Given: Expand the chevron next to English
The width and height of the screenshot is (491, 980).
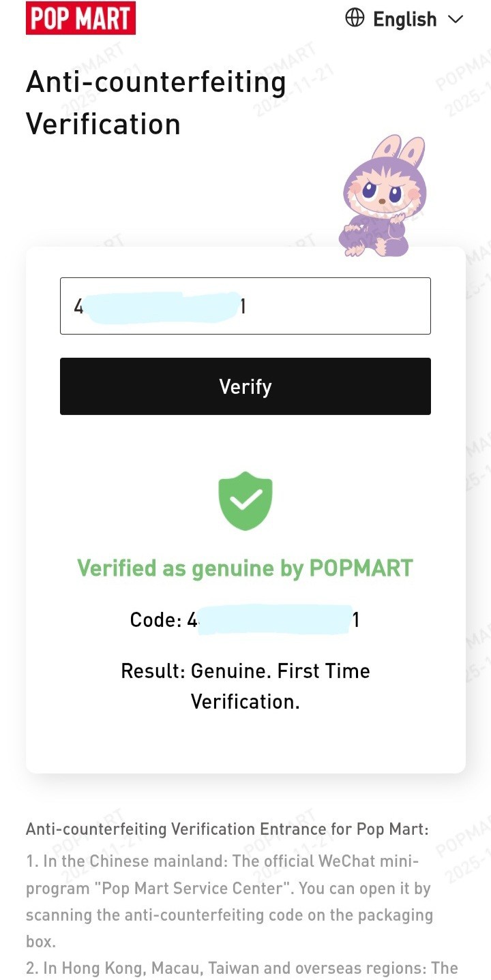Looking at the screenshot, I should click(x=456, y=19).
